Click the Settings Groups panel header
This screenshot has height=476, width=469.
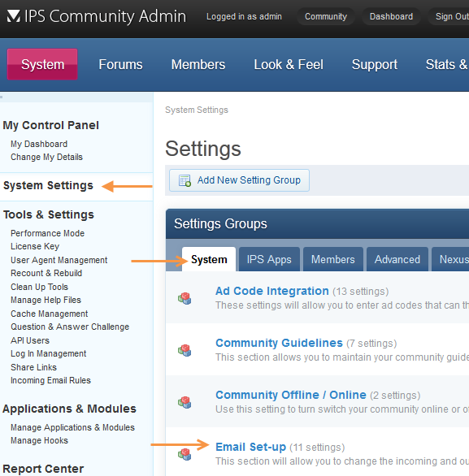(318, 223)
